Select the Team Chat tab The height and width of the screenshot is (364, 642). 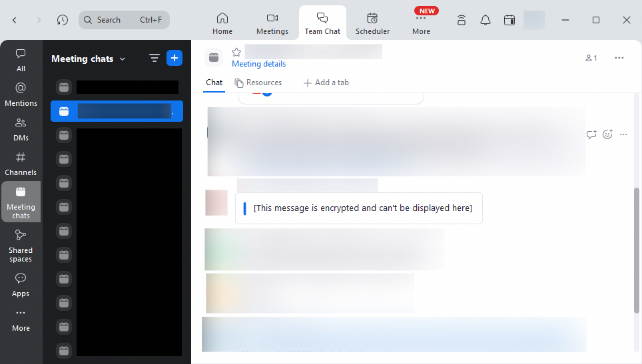(322, 23)
